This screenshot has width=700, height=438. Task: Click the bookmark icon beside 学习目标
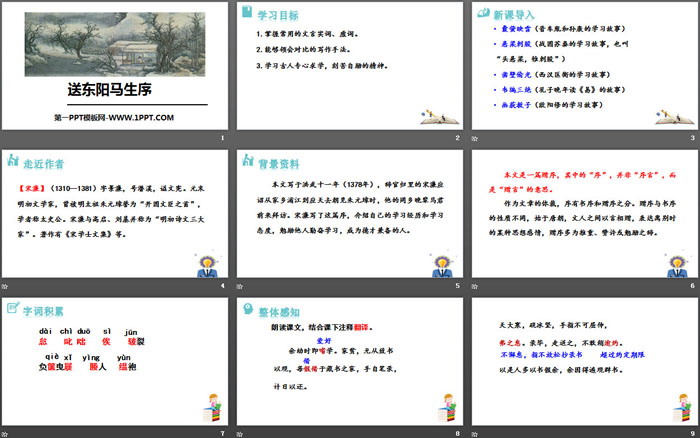click(247, 12)
